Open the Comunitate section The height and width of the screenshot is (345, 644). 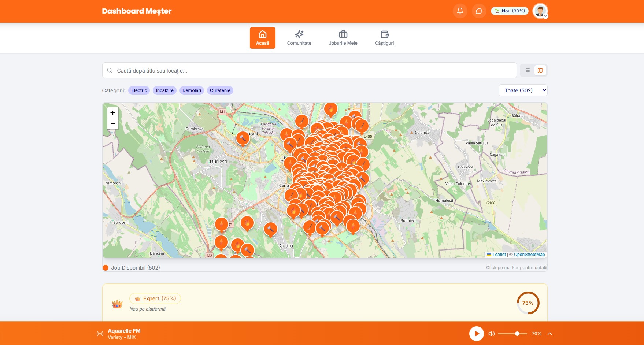(x=299, y=38)
